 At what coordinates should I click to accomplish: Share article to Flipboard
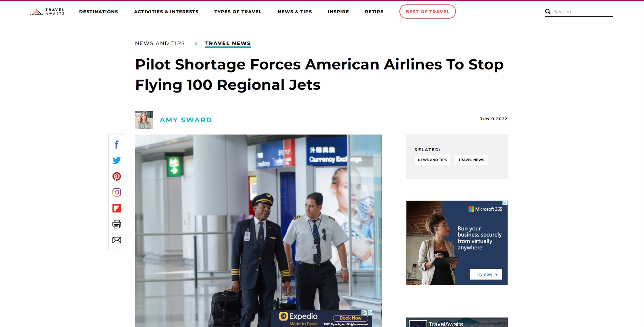point(117,208)
